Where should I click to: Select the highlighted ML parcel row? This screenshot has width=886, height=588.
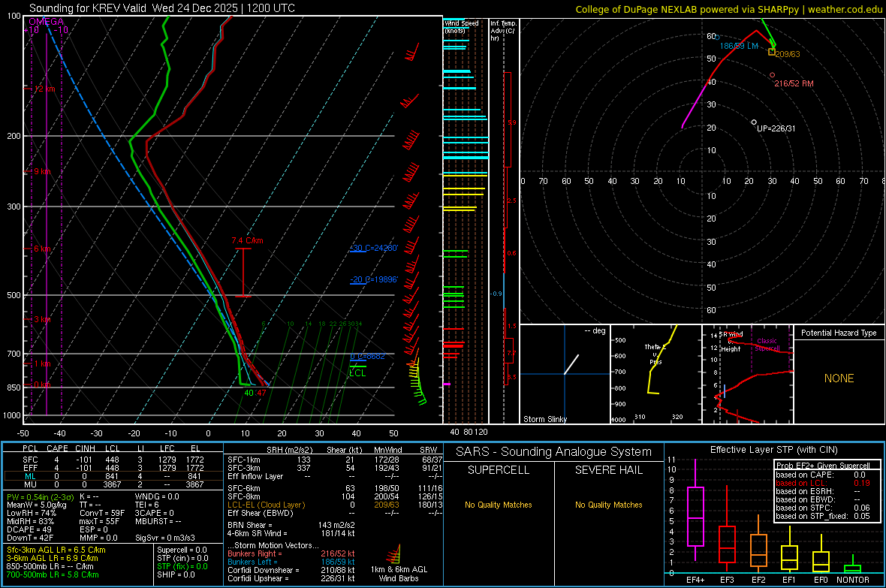[x=113, y=476]
